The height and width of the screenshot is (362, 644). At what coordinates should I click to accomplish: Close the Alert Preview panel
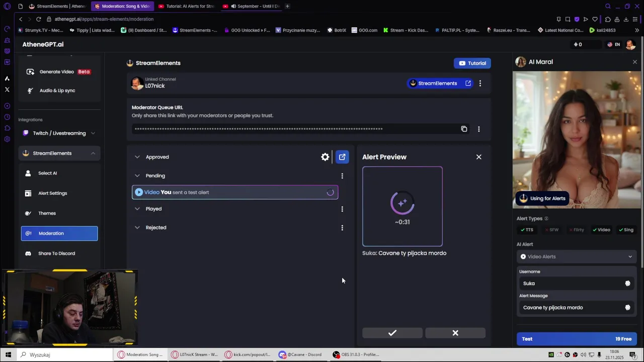478,157
